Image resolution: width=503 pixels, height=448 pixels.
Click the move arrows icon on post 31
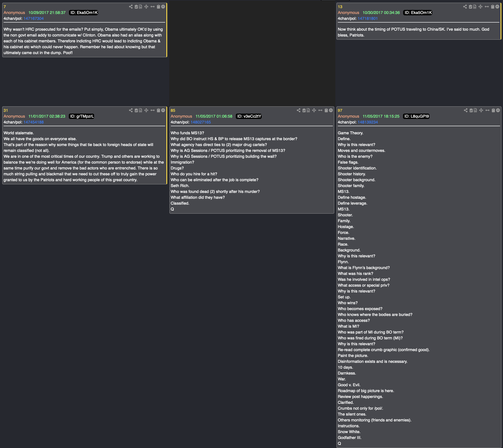146,110
